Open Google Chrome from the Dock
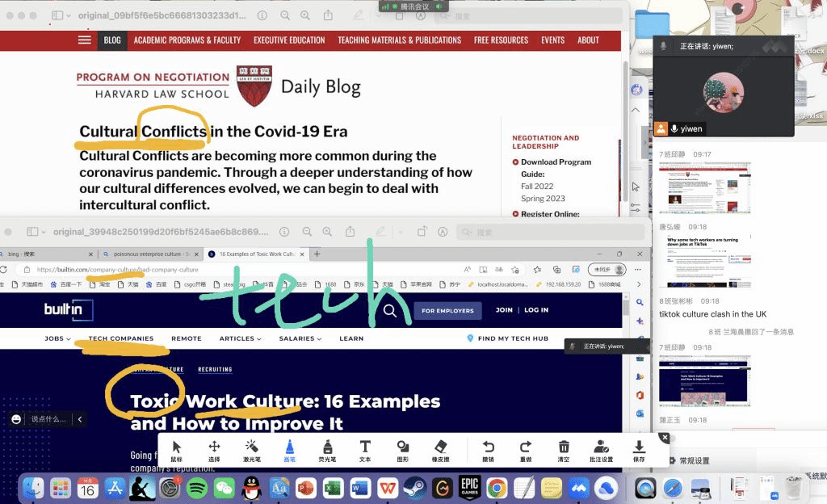Screen dimensions: 827x504 point(497,488)
